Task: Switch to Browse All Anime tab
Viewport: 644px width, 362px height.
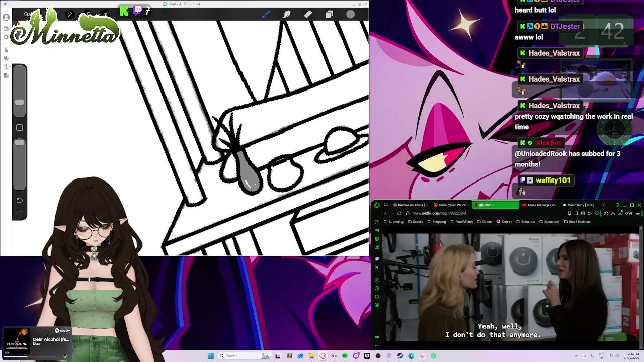Action: pos(411,205)
